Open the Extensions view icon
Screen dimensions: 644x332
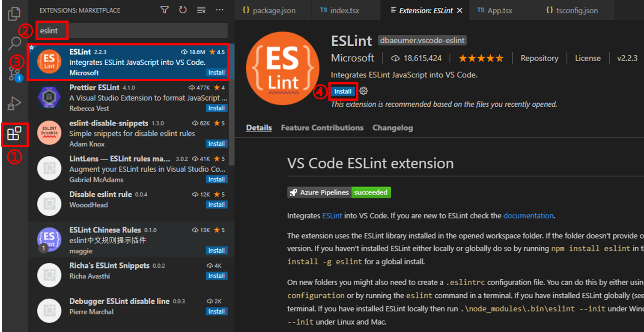15,134
